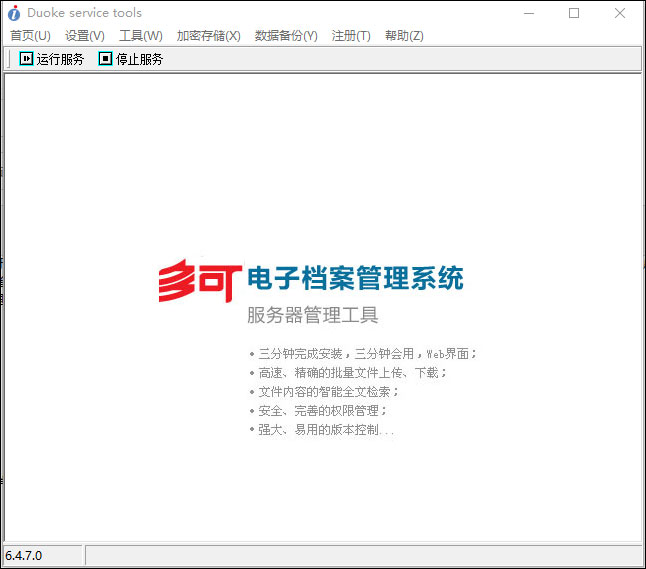This screenshot has height=569, width=646.
Task: Click the 电子档案管理系统 heading
Action: coord(355,279)
